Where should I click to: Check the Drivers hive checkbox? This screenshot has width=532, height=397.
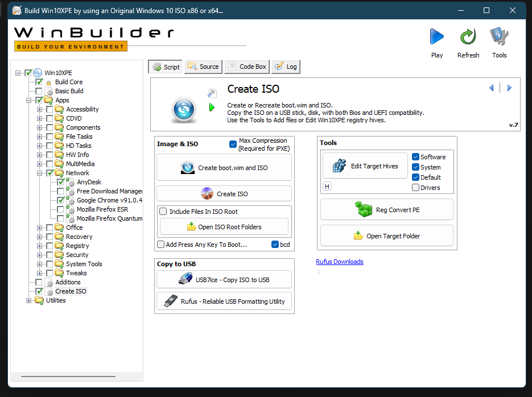pos(415,188)
